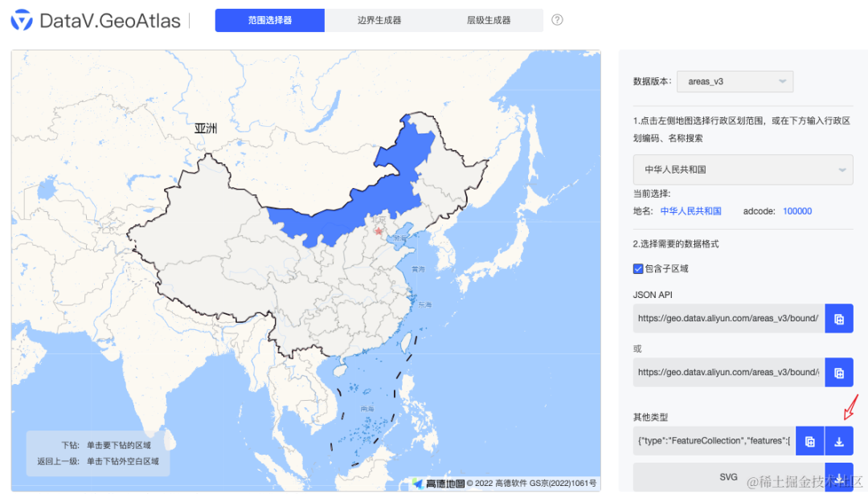Switch to the 边界生成器 tab
868x494 pixels.
coord(379,20)
